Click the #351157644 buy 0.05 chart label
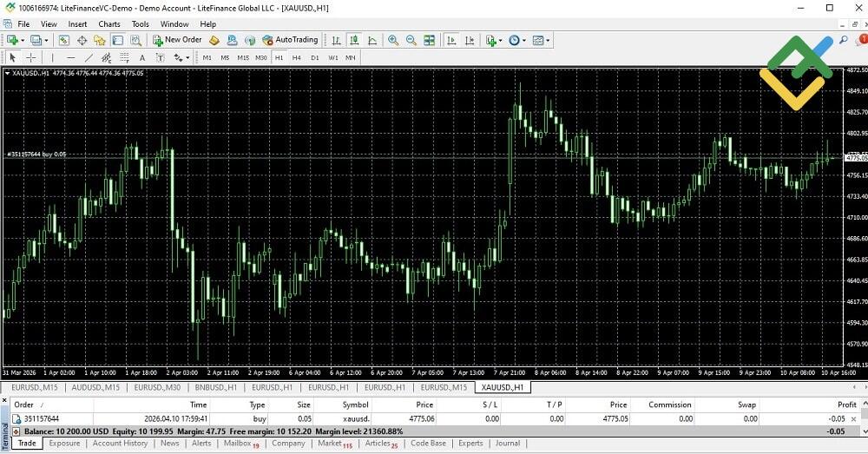Viewport: 868px width, 454px height. pyautogui.click(x=36, y=154)
